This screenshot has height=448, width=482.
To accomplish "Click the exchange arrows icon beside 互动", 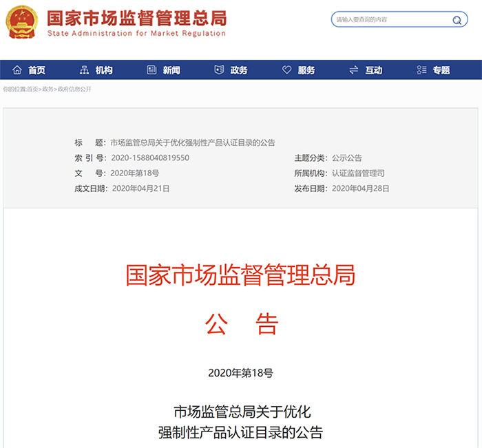I will coord(354,70).
